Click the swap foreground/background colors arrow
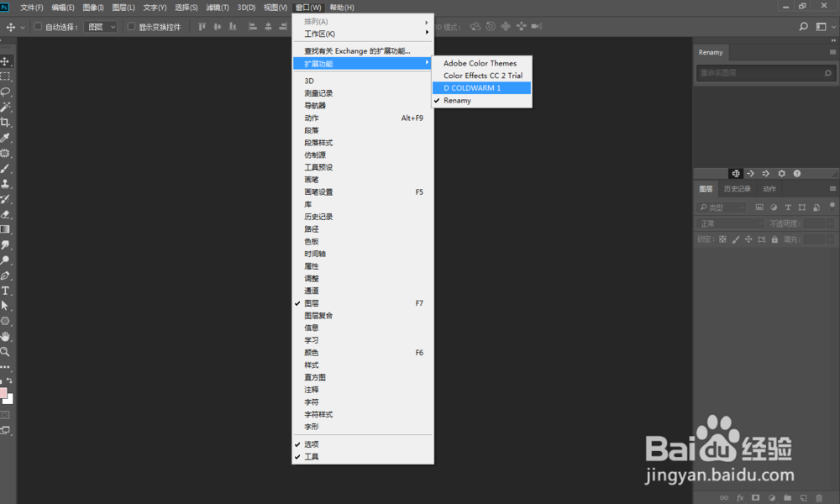 tap(9, 381)
